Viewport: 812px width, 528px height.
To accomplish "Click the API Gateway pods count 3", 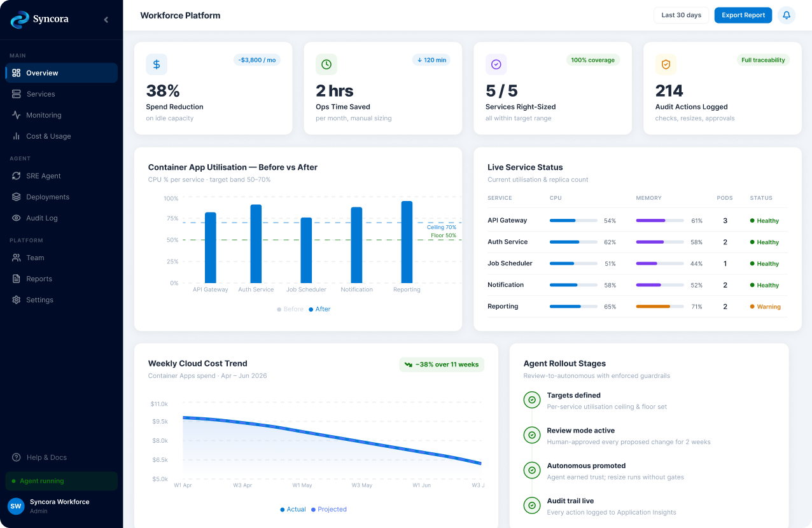I will 725,221.
